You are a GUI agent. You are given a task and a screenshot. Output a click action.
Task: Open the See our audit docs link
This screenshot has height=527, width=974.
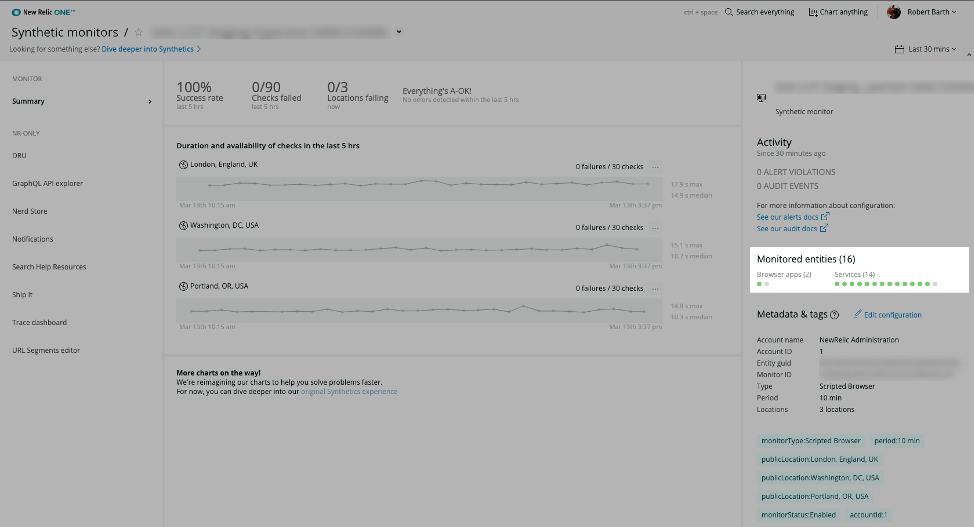point(787,228)
